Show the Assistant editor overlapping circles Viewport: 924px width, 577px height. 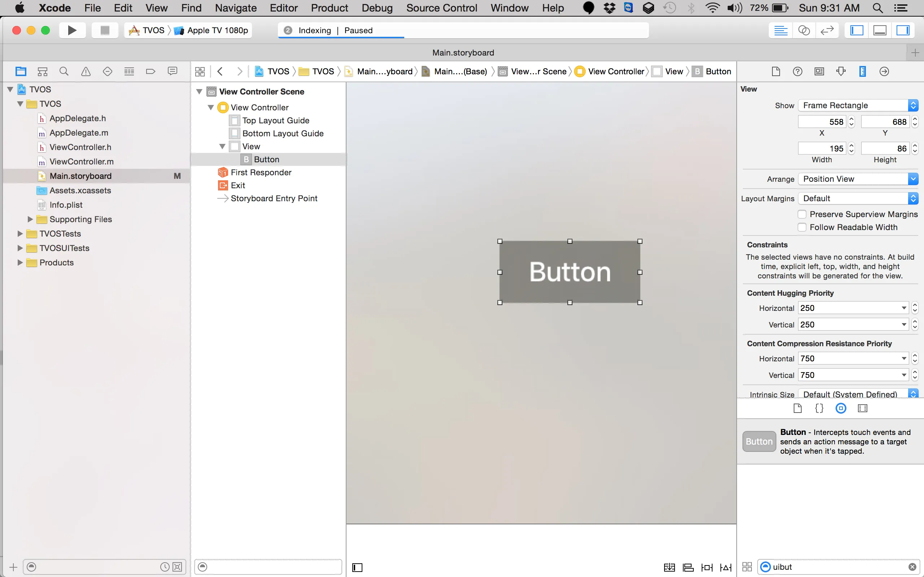[804, 30]
